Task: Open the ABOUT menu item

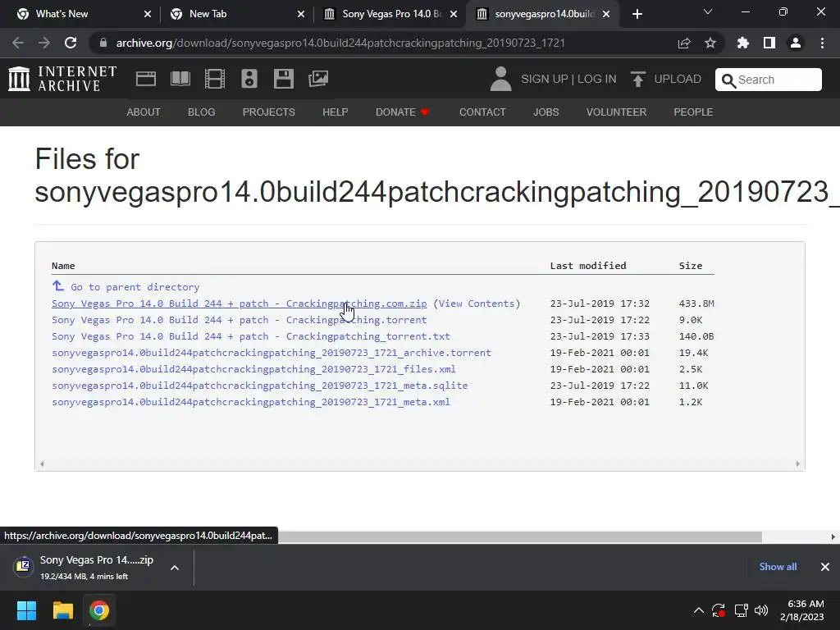Action: tap(144, 112)
